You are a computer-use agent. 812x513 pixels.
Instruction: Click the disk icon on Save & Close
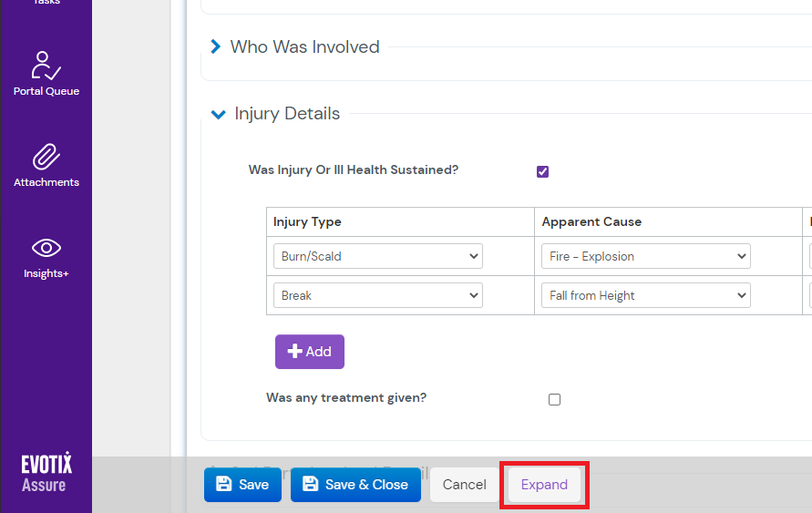pos(311,485)
